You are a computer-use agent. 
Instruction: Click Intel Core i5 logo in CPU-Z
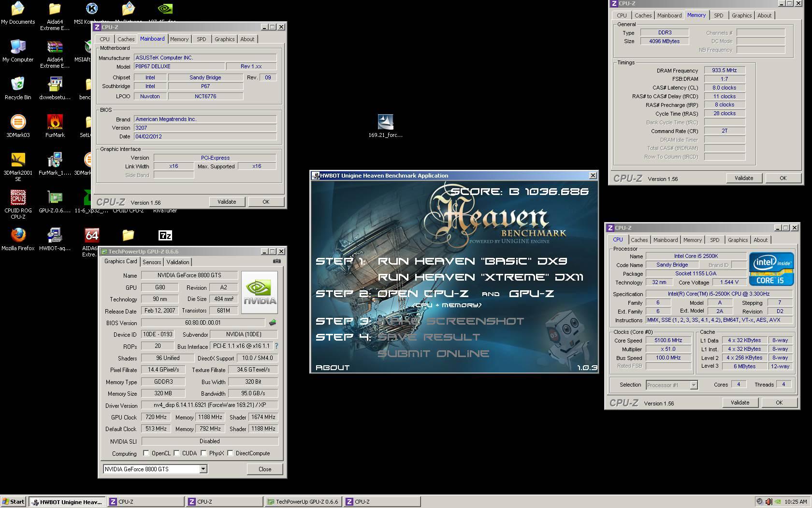point(771,269)
